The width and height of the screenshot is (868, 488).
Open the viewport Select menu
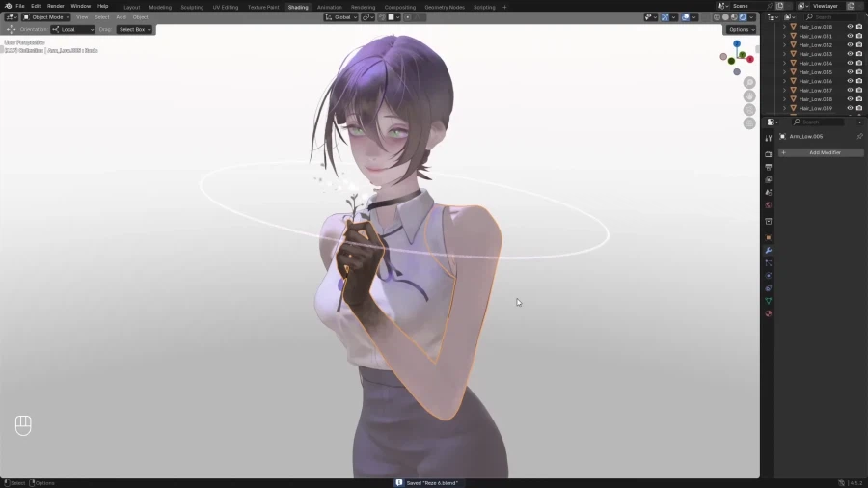(102, 17)
